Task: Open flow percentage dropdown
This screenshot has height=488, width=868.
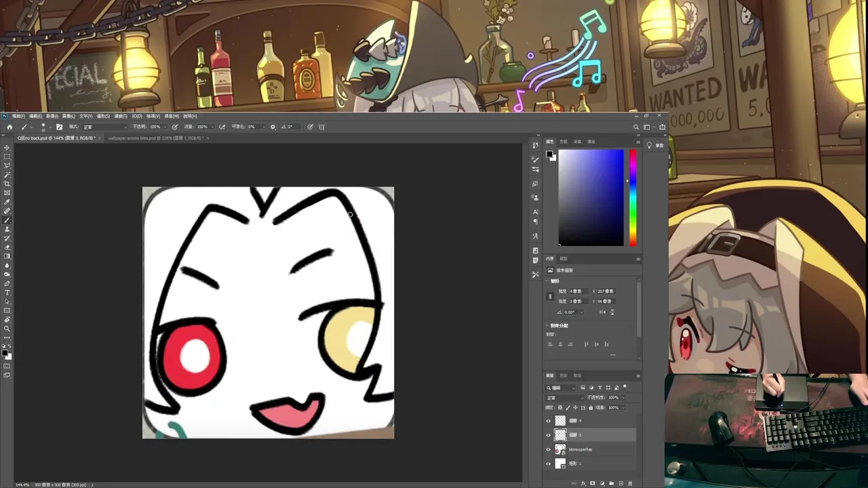Action: pyautogui.click(x=212, y=127)
